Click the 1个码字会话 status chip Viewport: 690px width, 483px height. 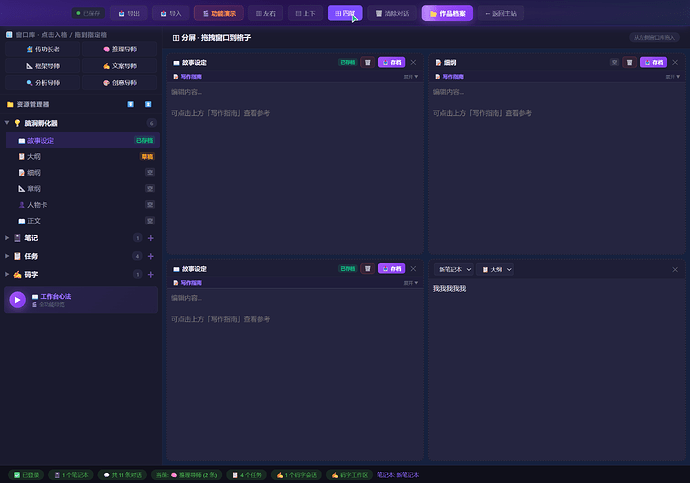click(296, 475)
